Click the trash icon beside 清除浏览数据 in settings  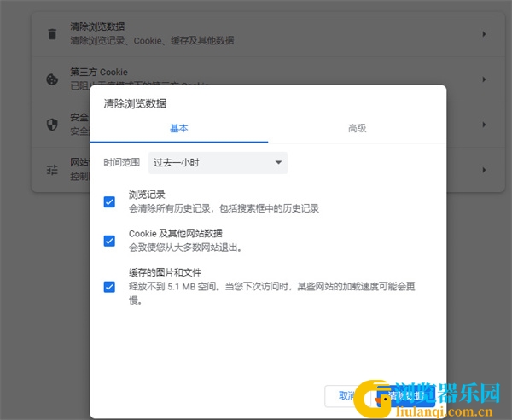coord(52,34)
